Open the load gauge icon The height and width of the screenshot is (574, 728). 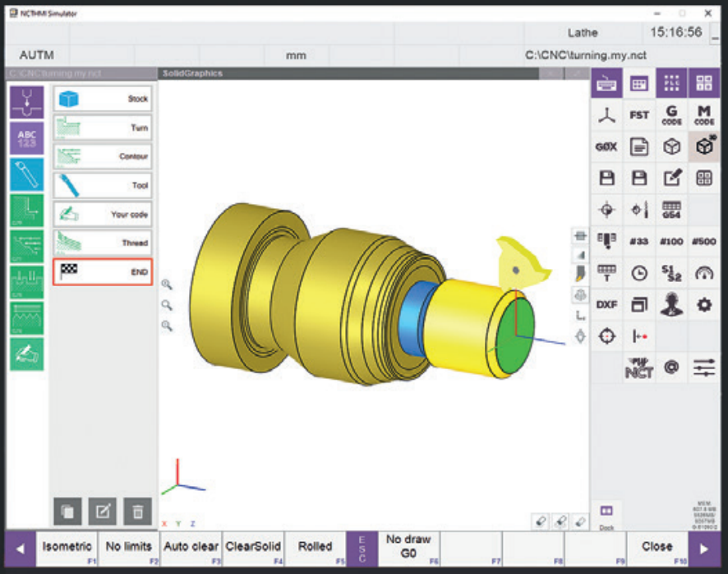[704, 273]
